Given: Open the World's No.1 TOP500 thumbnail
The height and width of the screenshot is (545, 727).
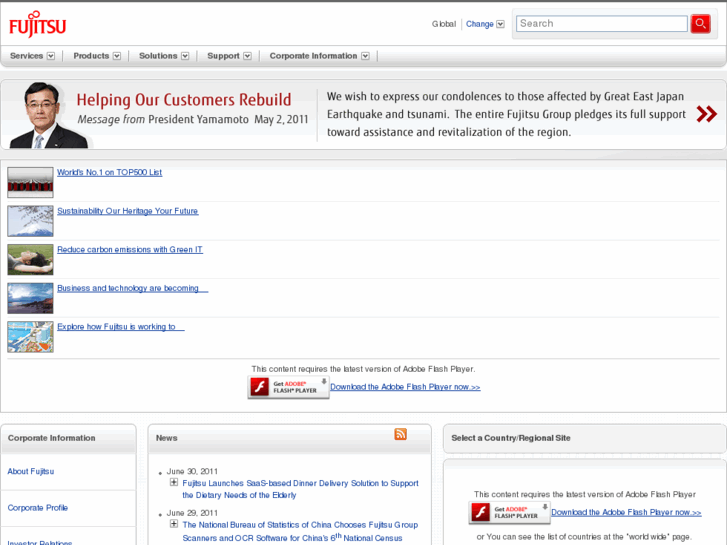Looking at the screenshot, I should [31, 182].
